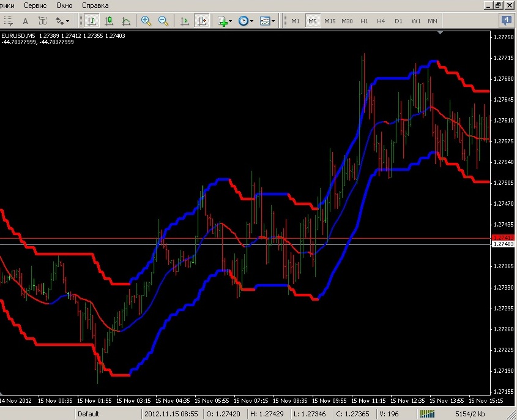This screenshot has height=420, width=517.
Task: Click the connection bars status icon
Action: tap(427, 414)
